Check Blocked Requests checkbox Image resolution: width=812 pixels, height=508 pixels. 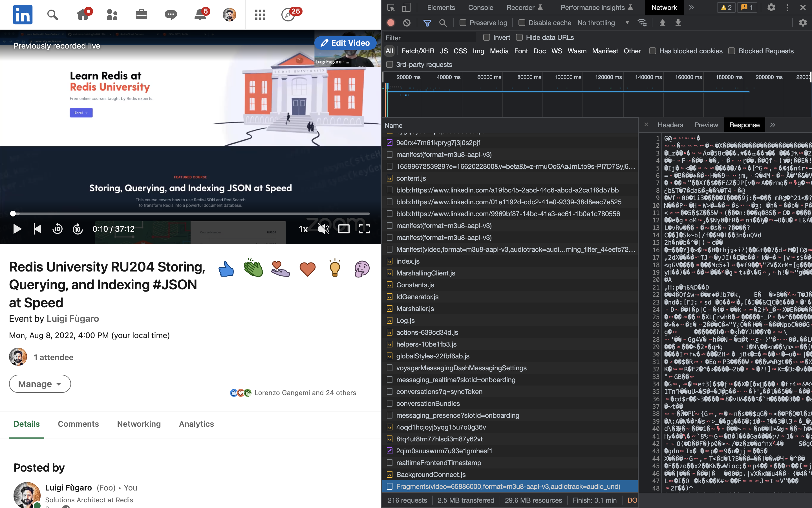[x=732, y=51]
